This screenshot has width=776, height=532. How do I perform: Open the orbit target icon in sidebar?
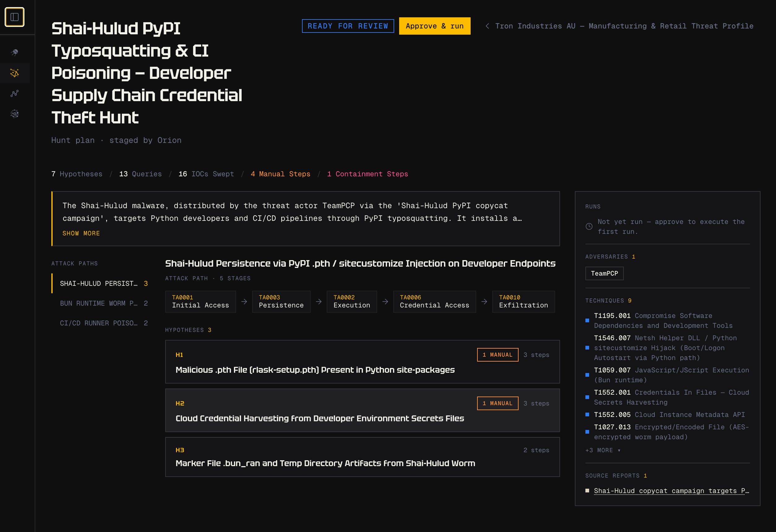pos(14,114)
